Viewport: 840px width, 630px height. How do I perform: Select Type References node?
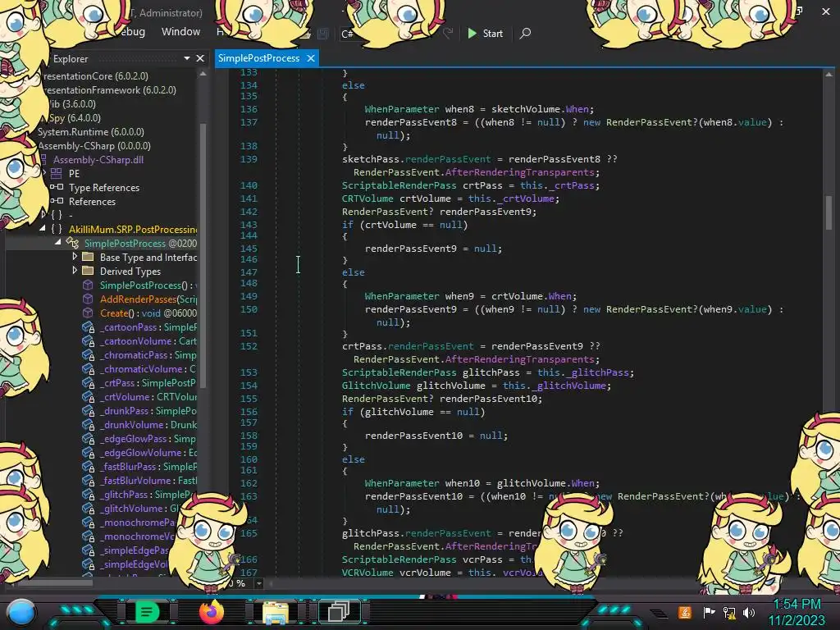coord(104,188)
